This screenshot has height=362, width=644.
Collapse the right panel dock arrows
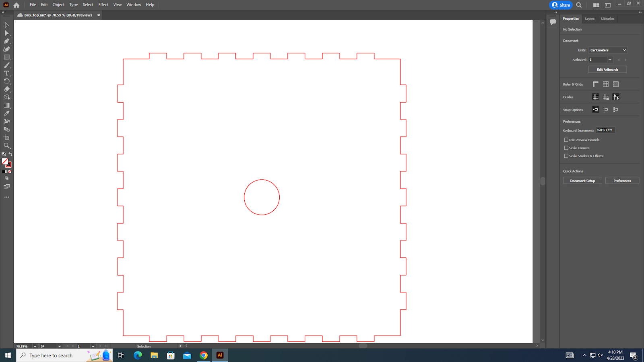pyautogui.click(x=640, y=12)
